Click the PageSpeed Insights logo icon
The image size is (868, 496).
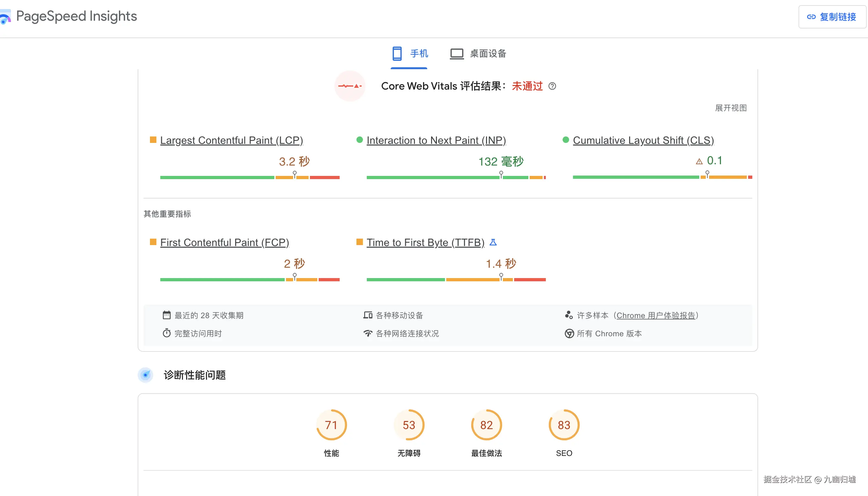click(5, 17)
